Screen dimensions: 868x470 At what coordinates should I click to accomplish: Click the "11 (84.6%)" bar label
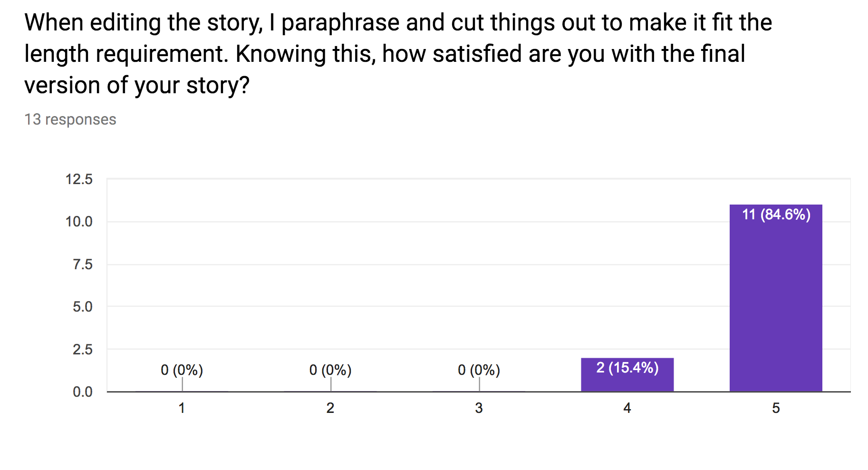[776, 215]
